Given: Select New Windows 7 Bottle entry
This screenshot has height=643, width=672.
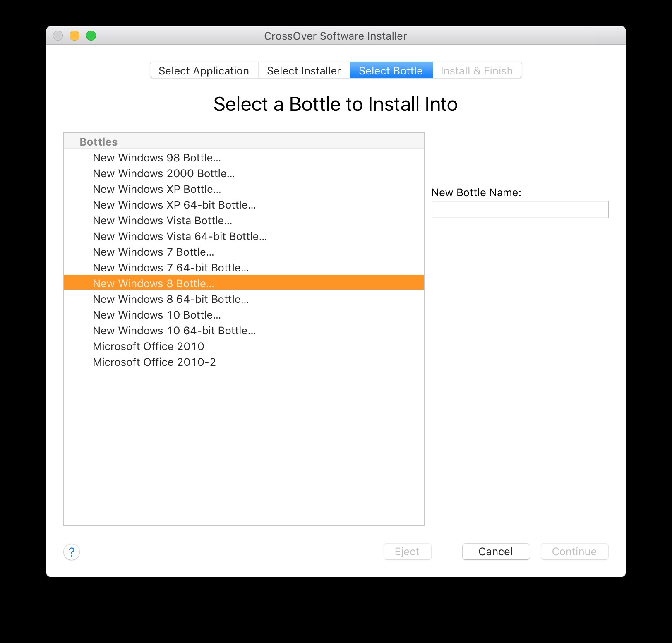Looking at the screenshot, I should pos(153,252).
